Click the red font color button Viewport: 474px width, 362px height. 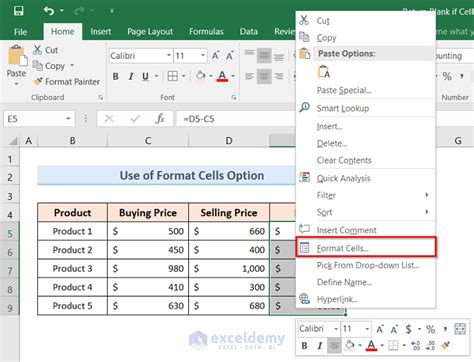point(222,76)
